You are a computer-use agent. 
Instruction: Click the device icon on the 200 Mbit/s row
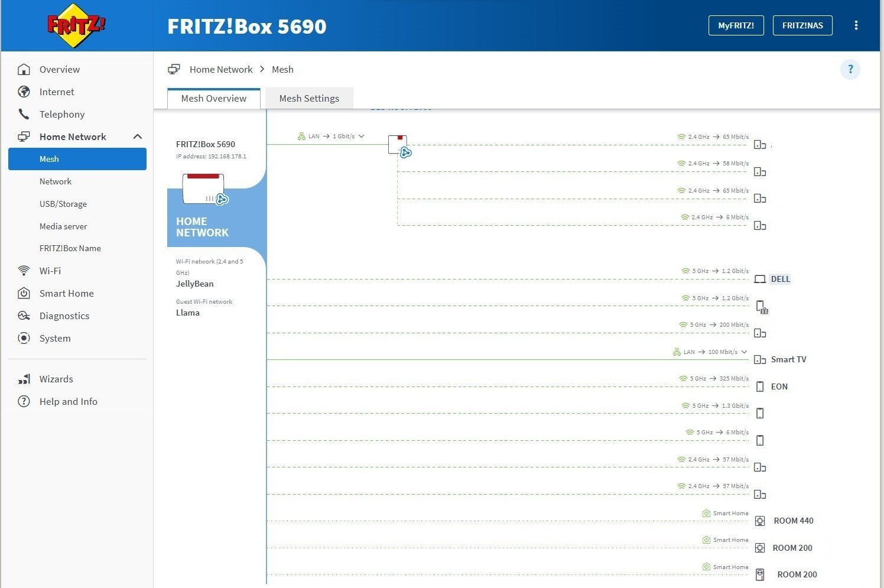point(760,333)
